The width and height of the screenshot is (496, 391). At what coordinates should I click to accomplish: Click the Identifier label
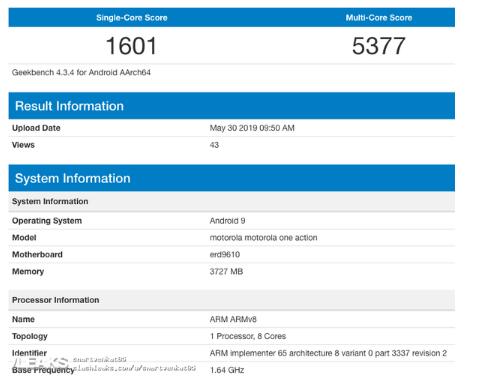[29, 353]
